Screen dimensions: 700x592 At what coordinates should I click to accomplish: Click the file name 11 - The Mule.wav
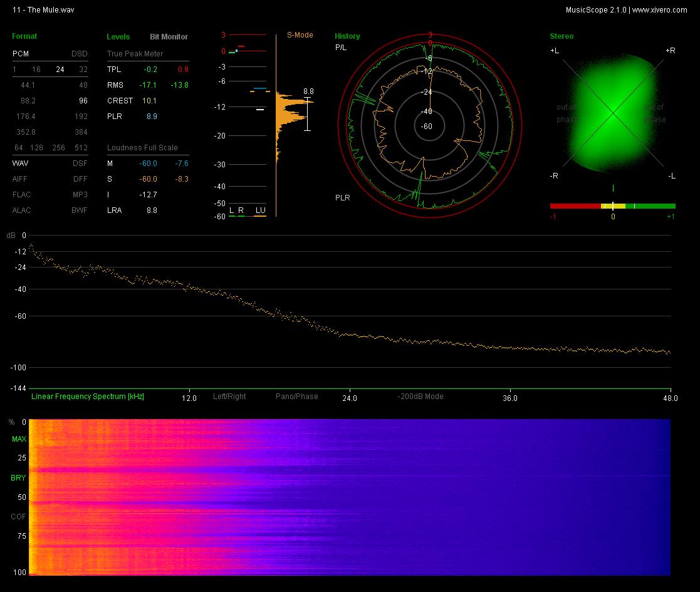43,10
